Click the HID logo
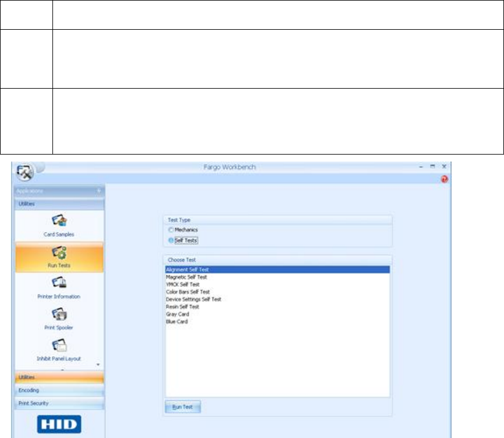504x438 pixels. pyautogui.click(x=59, y=424)
